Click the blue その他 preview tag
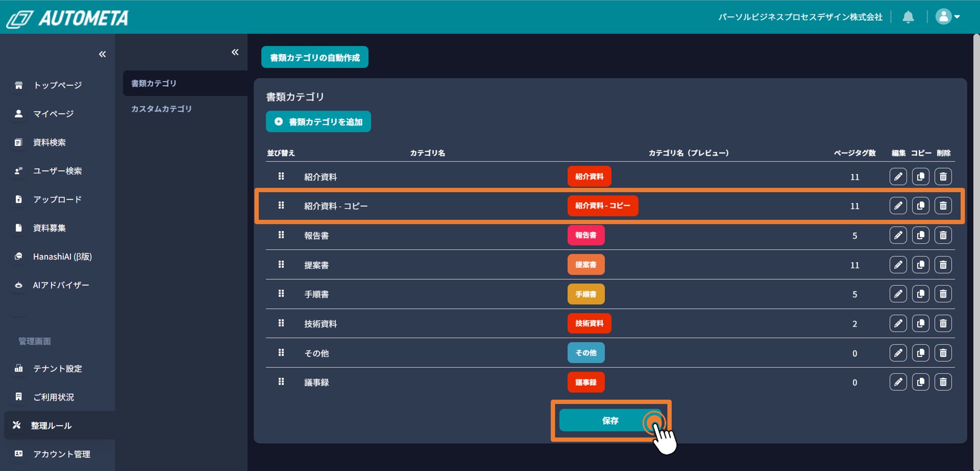 (586, 353)
